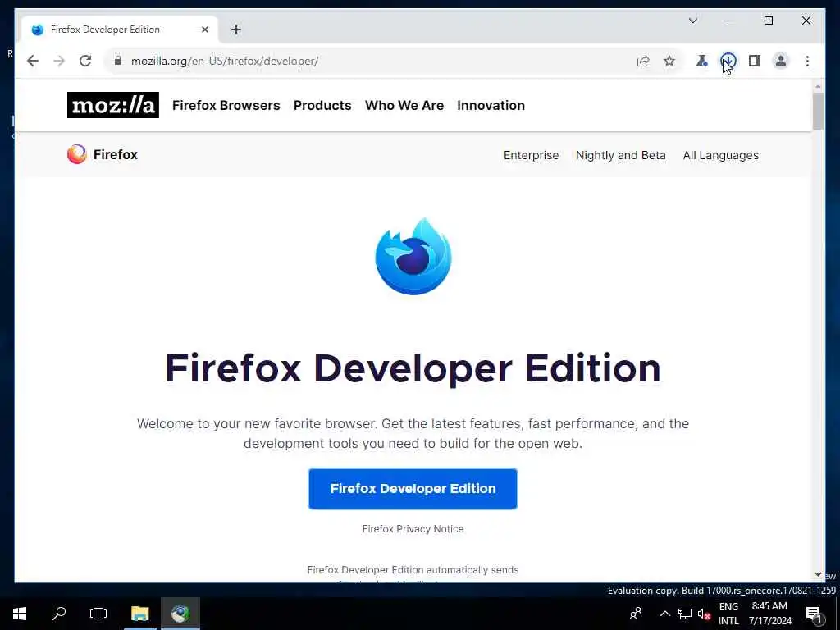Open the Nightly and Beta link
This screenshot has width=840, height=630.
point(621,155)
